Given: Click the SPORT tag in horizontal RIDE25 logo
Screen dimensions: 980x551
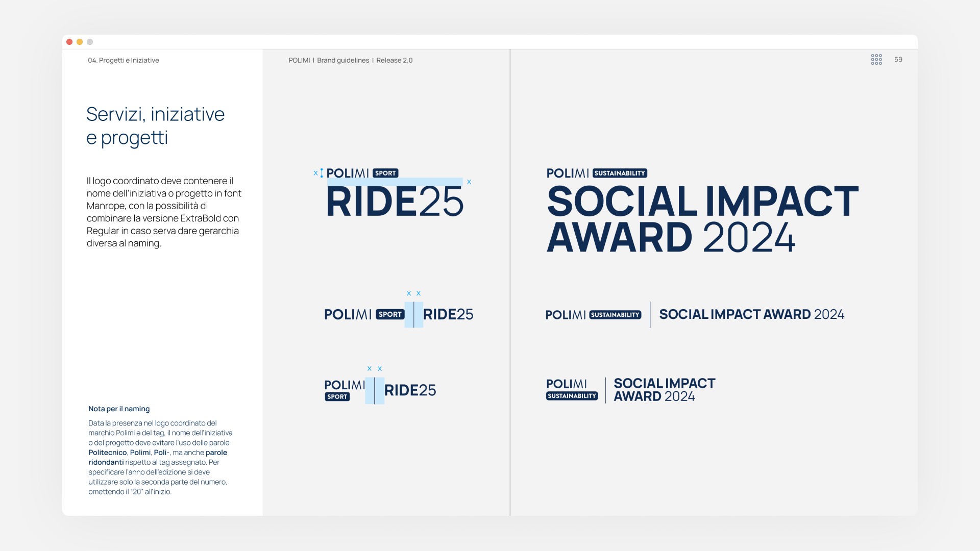Looking at the screenshot, I should [x=390, y=314].
